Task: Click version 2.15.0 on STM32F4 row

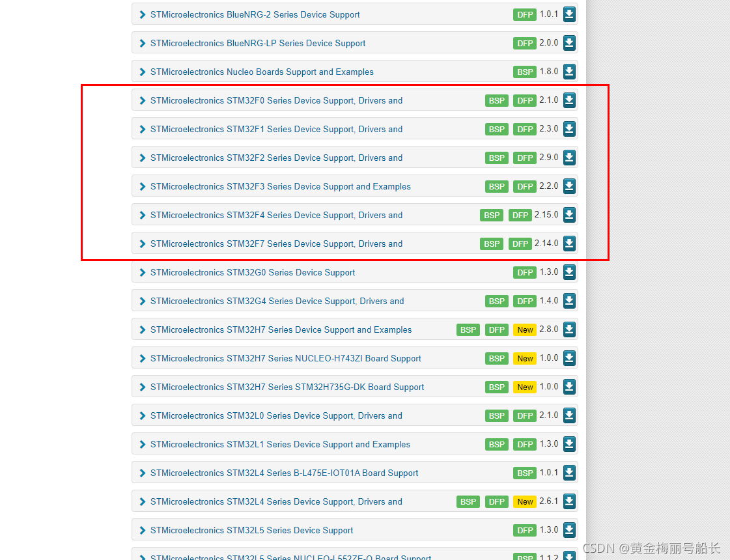Action: pyautogui.click(x=546, y=215)
